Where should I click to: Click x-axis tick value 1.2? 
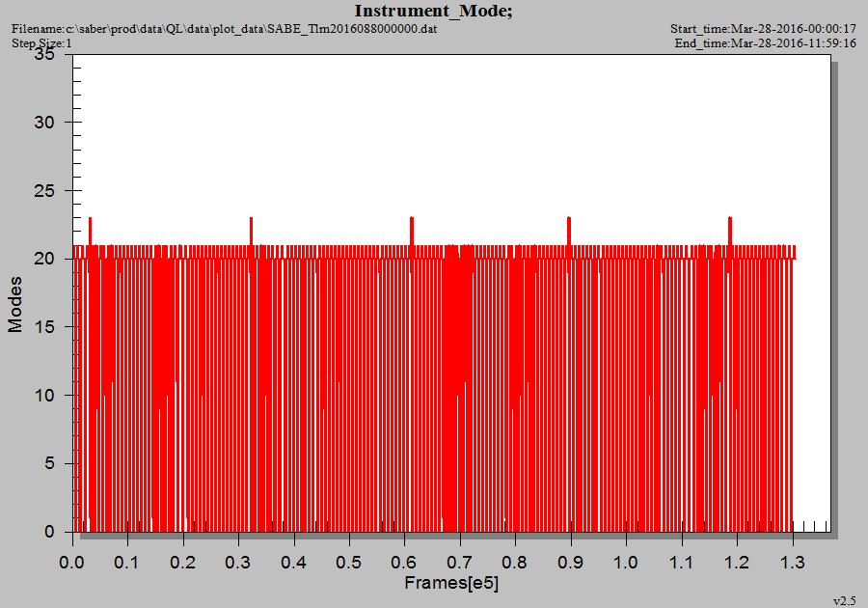pyautogui.click(x=737, y=563)
